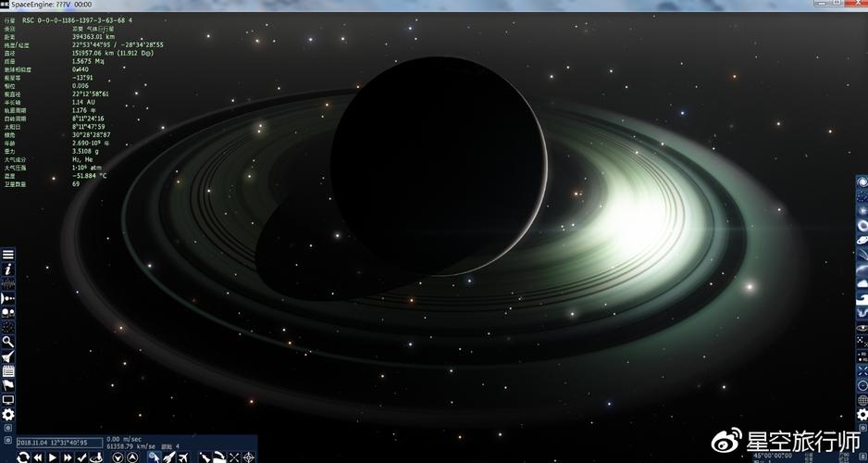Open the star browser dots icon
868x463 pixels.
tap(8, 327)
